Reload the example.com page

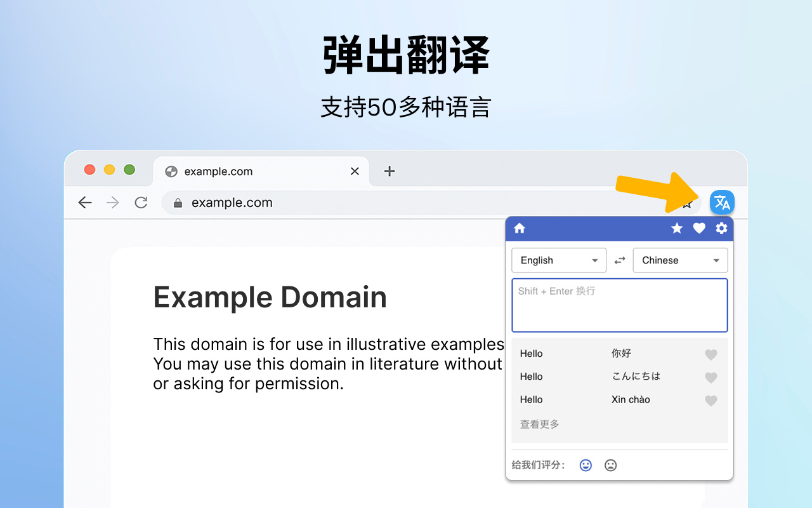coord(141,202)
